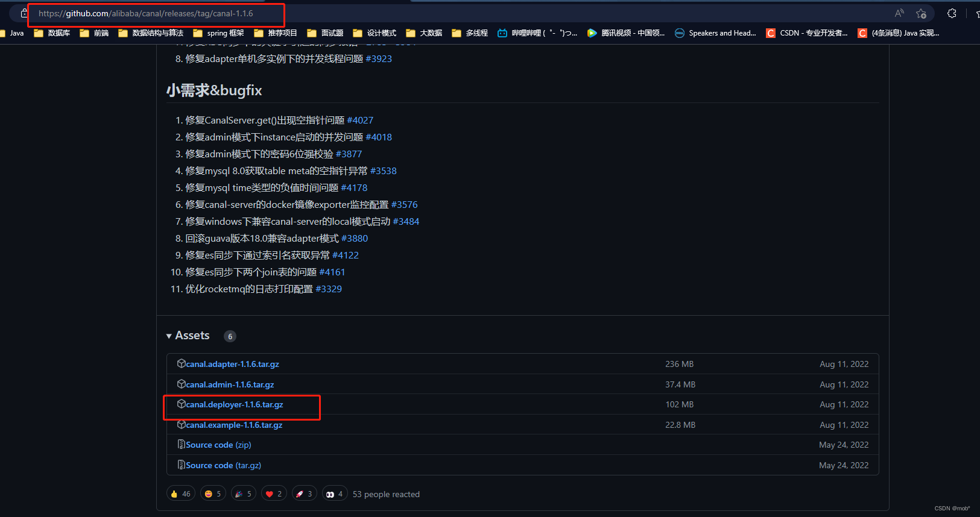Download canal.deployer-1.1.6.tar.gz
The image size is (980, 517).
pos(235,404)
